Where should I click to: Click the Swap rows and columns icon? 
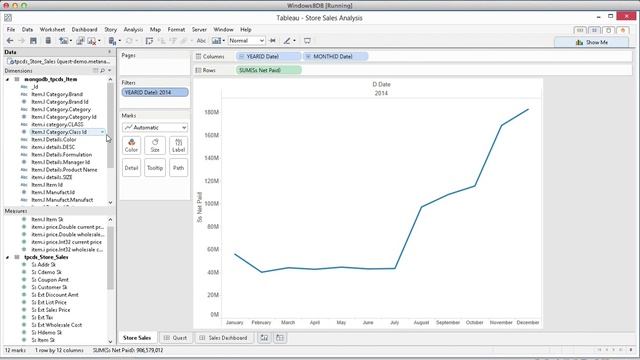pyautogui.click(x=149, y=40)
